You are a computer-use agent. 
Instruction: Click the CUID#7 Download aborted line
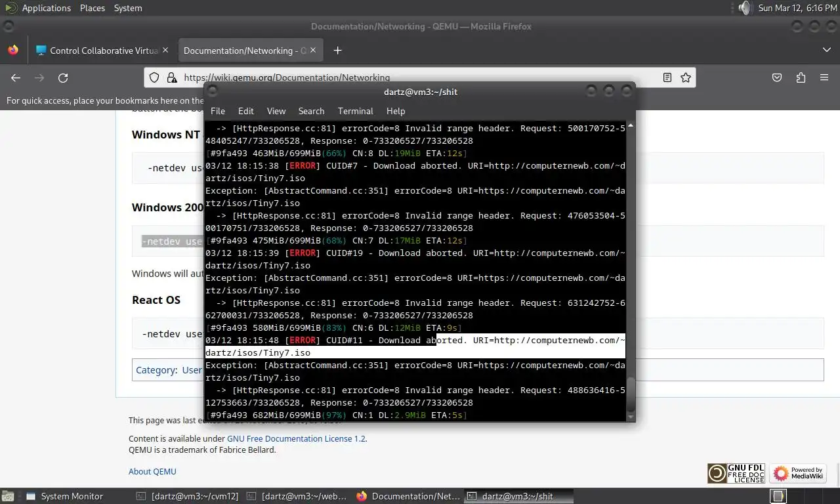point(415,172)
